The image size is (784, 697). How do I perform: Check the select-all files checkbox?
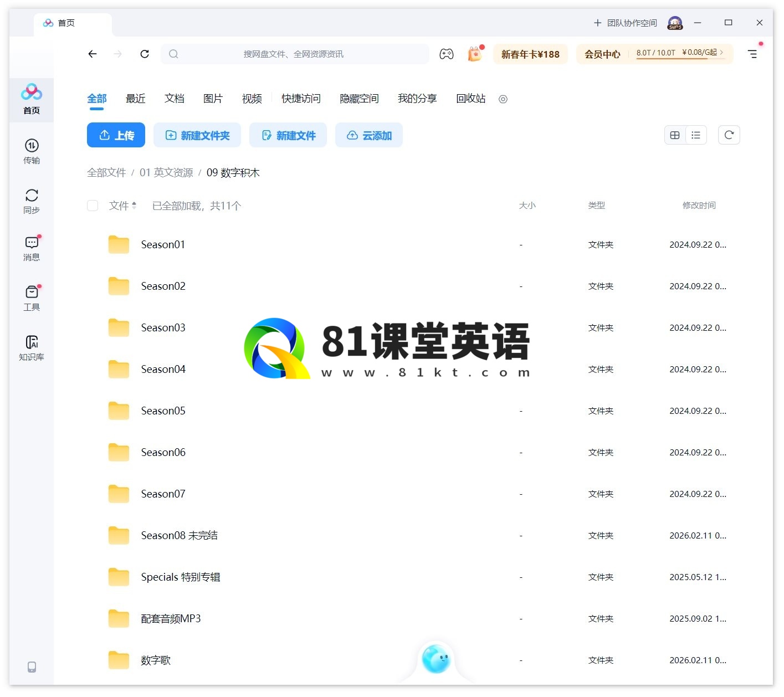(x=93, y=206)
